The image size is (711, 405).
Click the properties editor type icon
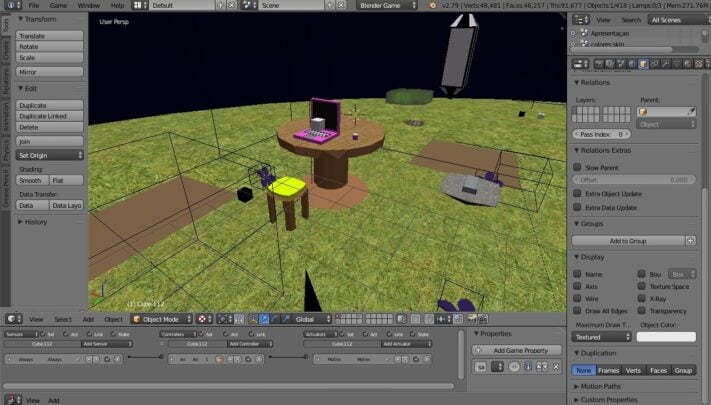pyautogui.click(x=578, y=63)
